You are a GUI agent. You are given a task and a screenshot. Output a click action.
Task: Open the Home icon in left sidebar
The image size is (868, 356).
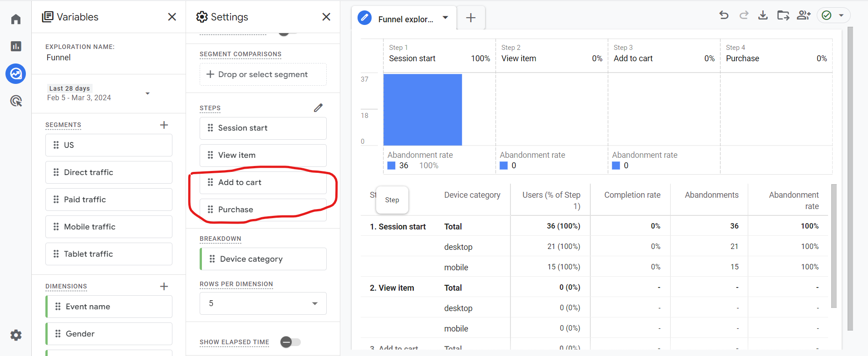coord(16,19)
